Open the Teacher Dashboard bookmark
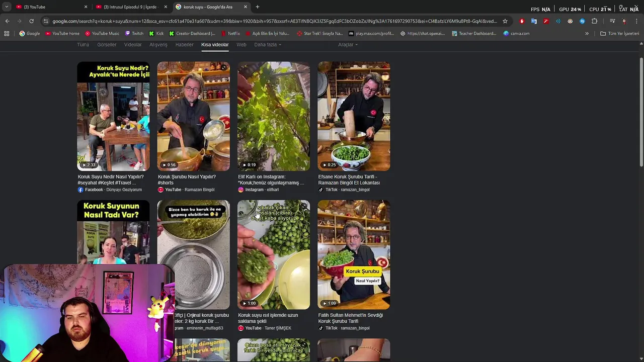Viewport: 644px width, 362px height. coord(474,34)
